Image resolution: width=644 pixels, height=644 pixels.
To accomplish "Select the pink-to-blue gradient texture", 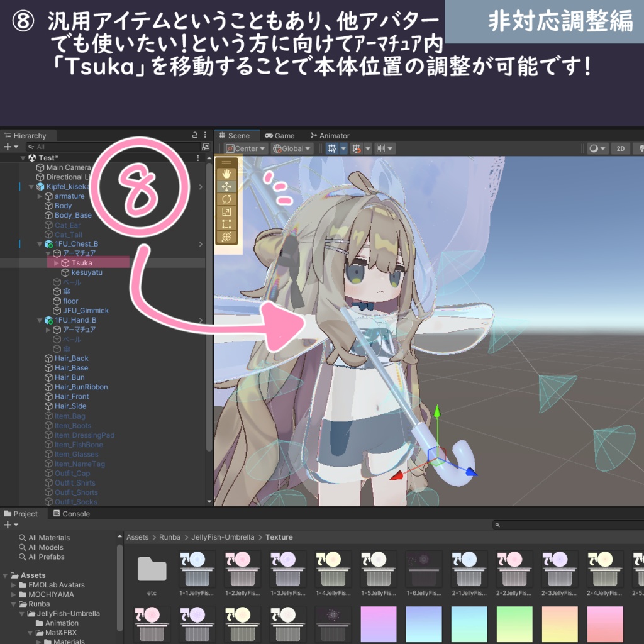I will click(378, 624).
